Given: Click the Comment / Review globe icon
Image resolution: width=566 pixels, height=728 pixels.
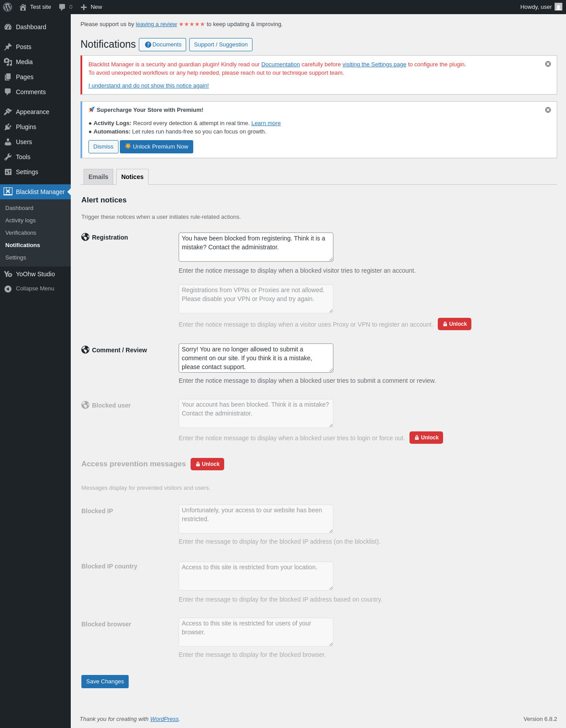Looking at the screenshot, I should click(85, 350).
